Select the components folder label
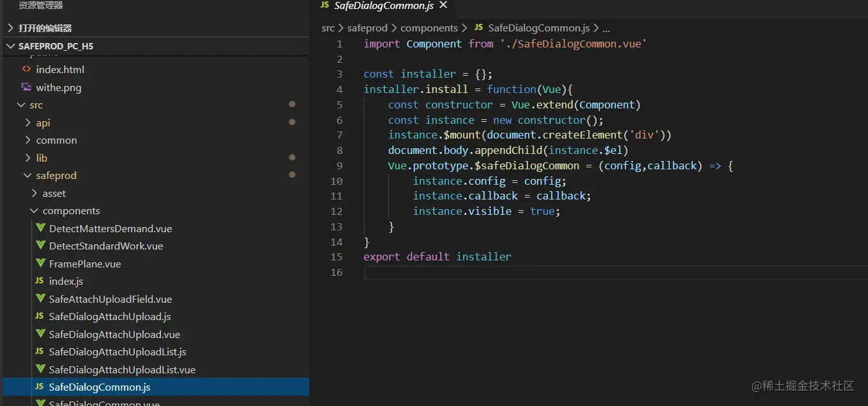Viewport: 868px width, 406px height. click(71, 210)
